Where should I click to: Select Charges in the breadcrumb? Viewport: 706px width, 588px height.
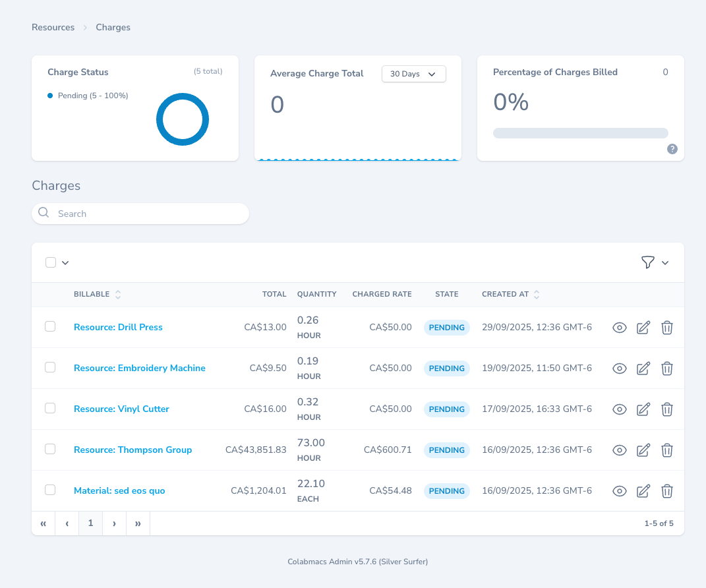[113, 27]
